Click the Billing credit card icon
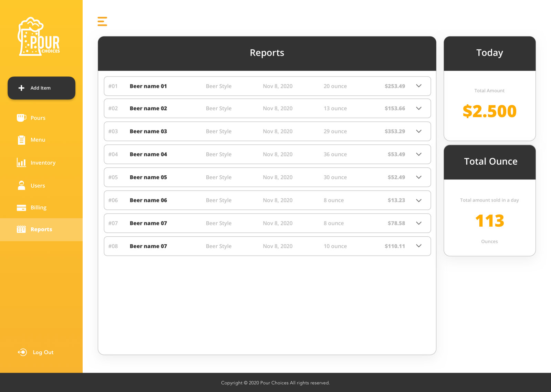Viewport: 551px width, 392px height. [21, 208]
